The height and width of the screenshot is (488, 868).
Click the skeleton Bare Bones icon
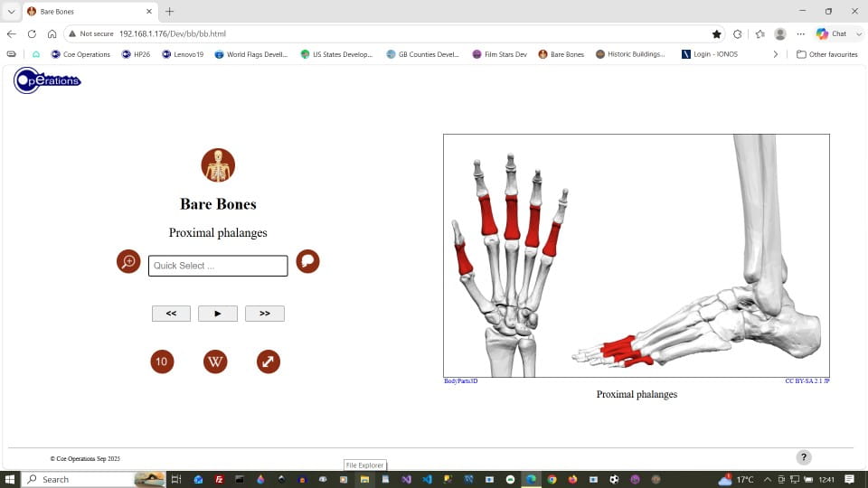(218, 164)
